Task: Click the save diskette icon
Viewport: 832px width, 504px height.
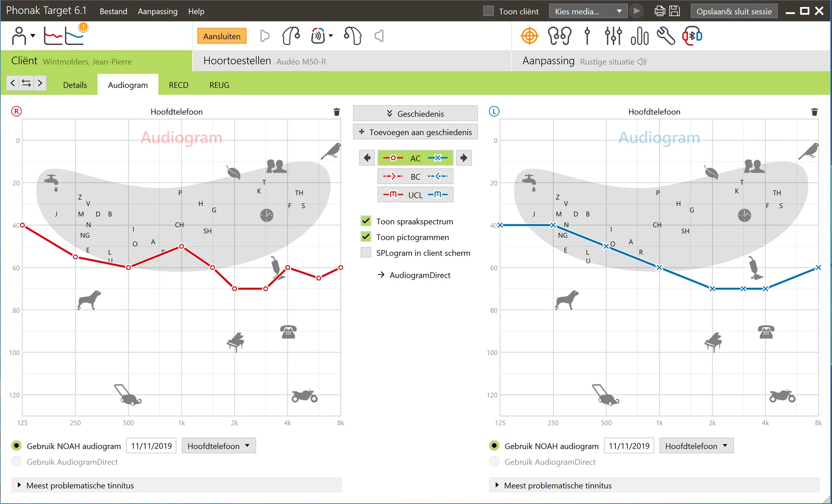Action: point(675,11)
